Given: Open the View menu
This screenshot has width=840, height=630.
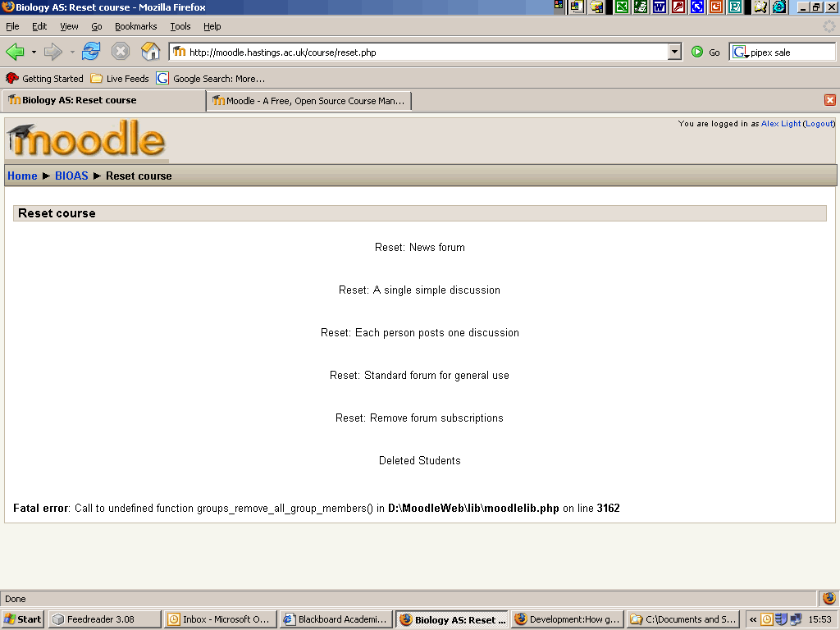Looking at the screenshot, I should [69, 26].
